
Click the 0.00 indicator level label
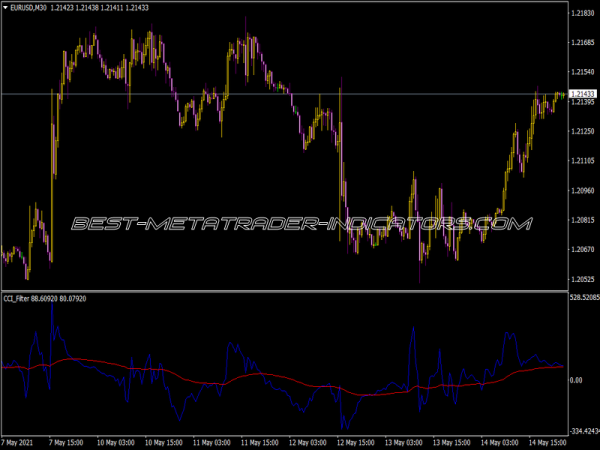(x=576, y=381)
